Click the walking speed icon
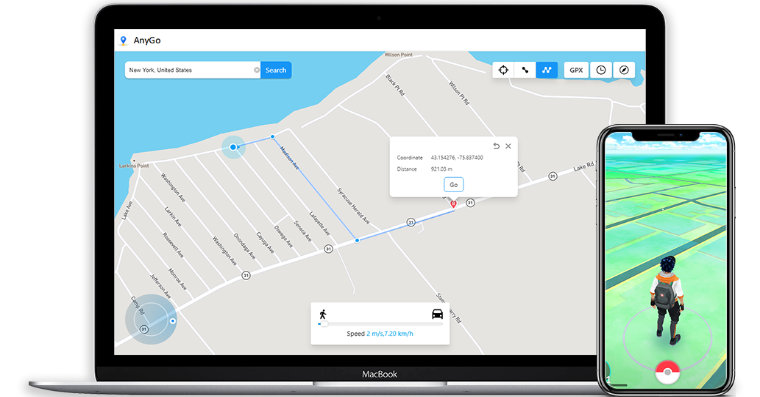Screen dimensions: 760x397 323,314
